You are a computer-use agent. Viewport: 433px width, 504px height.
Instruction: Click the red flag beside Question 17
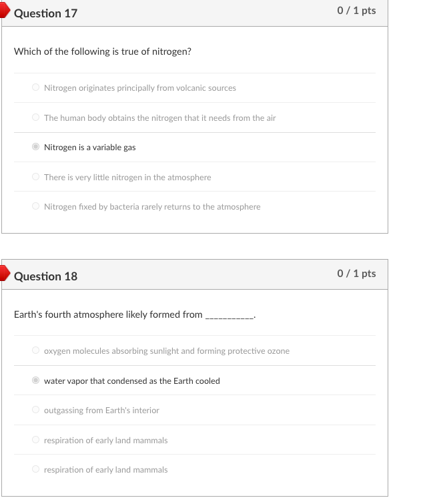coord(3,11)
